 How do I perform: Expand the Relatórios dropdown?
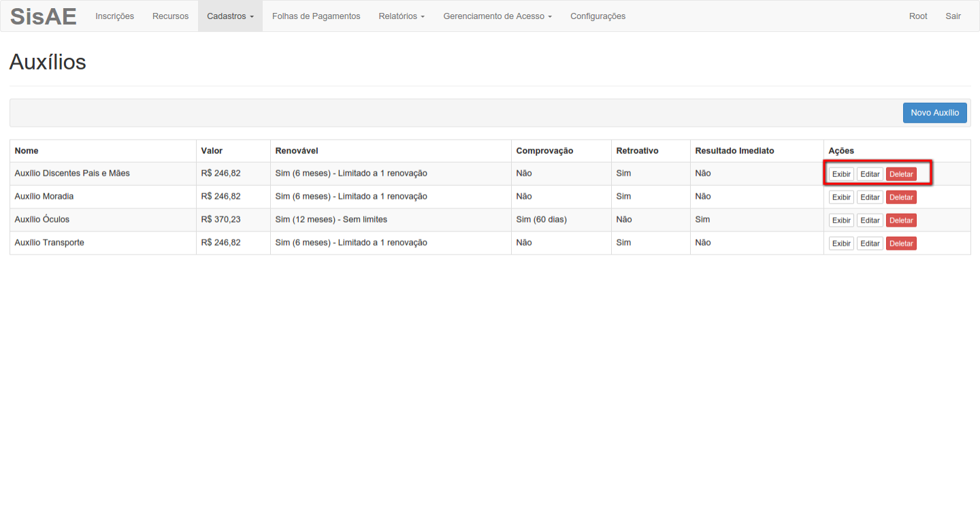click(x=402, y=16)
